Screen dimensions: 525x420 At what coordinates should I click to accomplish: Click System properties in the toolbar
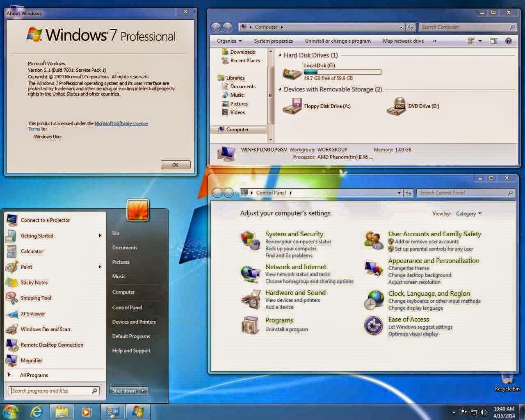pyautogui.click(x=273, y=41)
